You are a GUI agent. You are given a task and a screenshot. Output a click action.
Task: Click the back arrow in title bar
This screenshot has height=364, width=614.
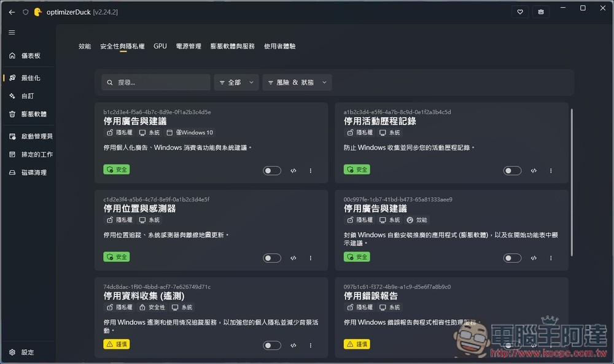point(12,12)
